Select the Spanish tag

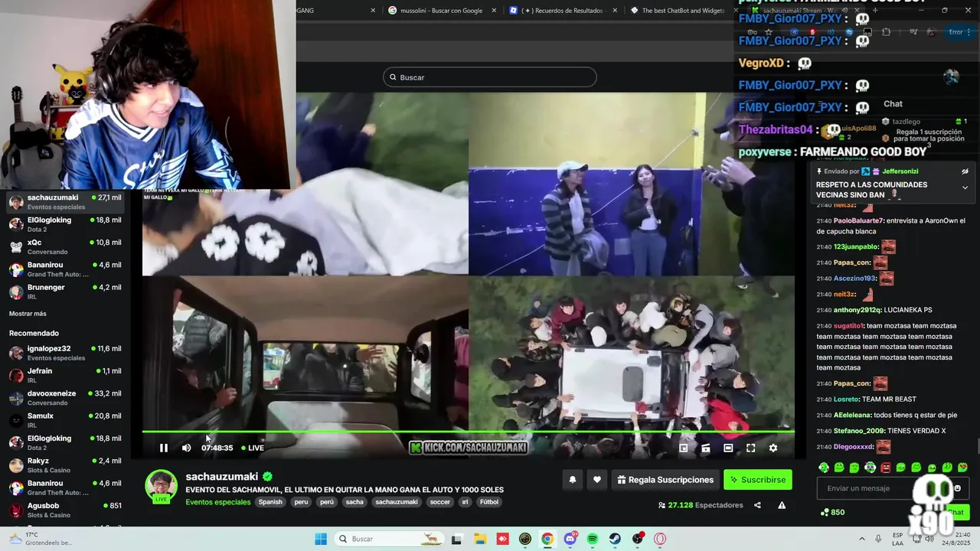pyautogui.click(x=270, y=502)
